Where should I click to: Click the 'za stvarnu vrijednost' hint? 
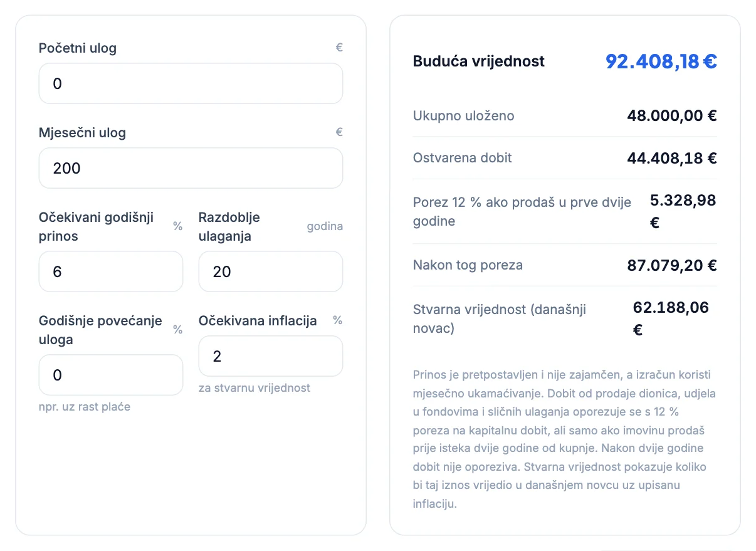click(x=255, y=388)
